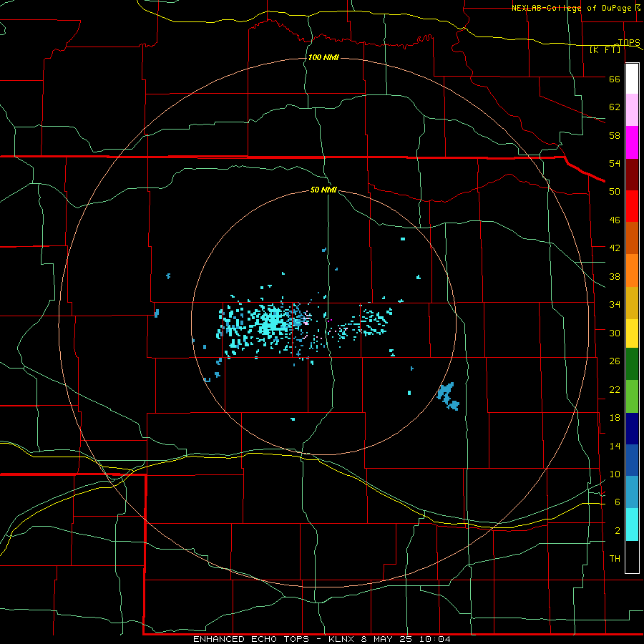
Task: Click the '38' legend value
Action: [615, 276]
